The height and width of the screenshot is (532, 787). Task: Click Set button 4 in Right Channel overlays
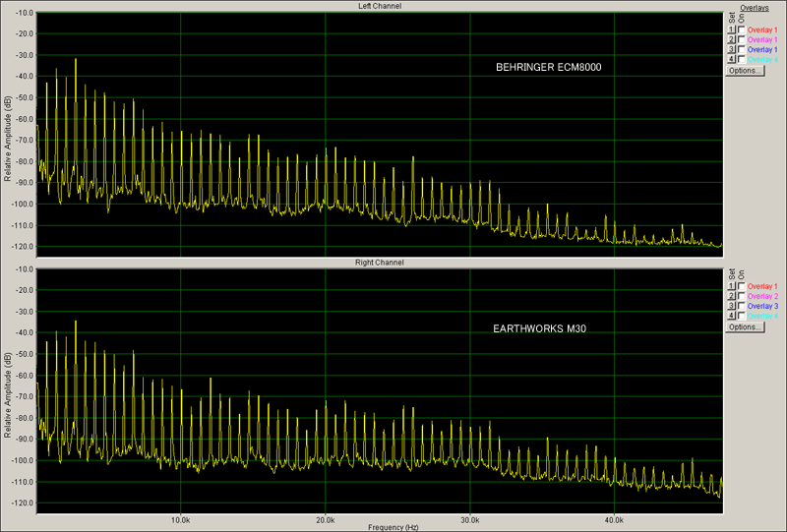pos(731,316)
